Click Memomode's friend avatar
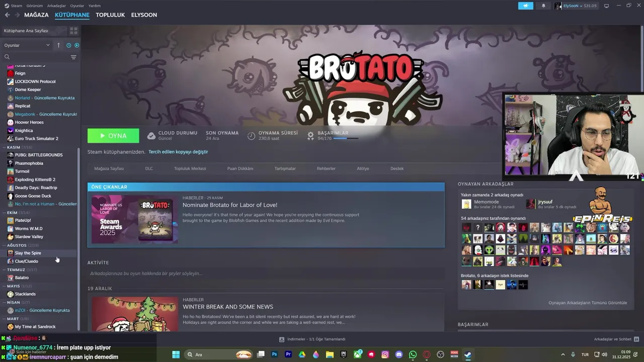The height and width of the screenshot is (362, 644). [466, 204]
